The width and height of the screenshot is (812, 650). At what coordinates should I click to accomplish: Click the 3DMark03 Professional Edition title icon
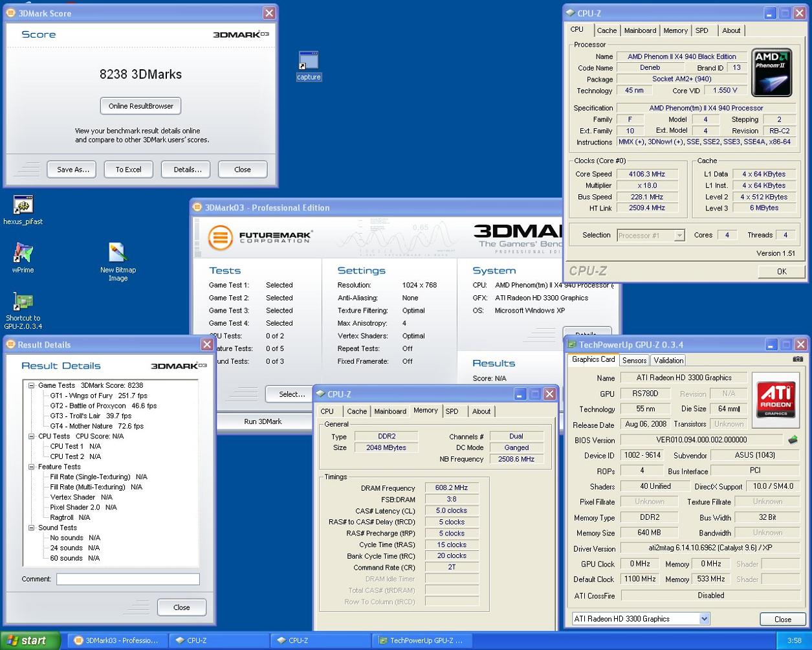click(x=197, y=207)
